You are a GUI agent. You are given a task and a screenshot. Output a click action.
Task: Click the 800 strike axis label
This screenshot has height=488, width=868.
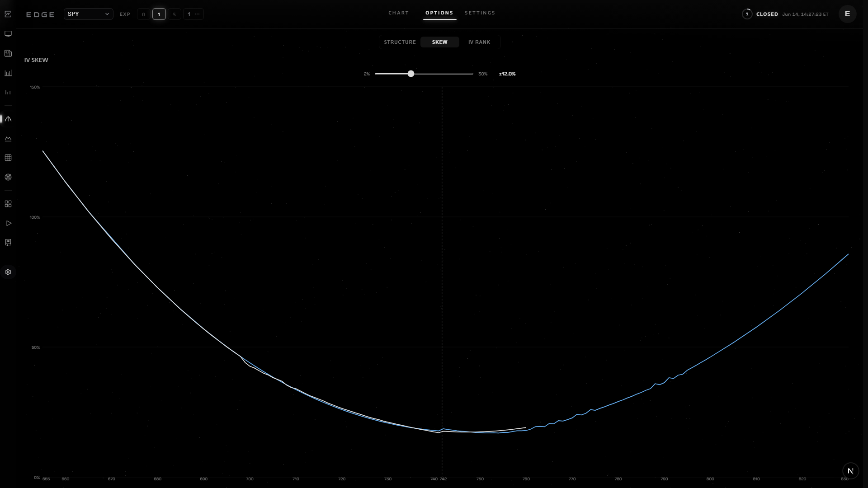(x=710, y=479)
